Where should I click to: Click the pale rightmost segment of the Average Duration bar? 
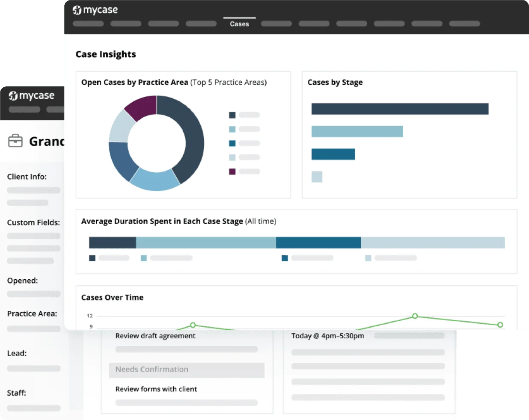pos(433,243)
